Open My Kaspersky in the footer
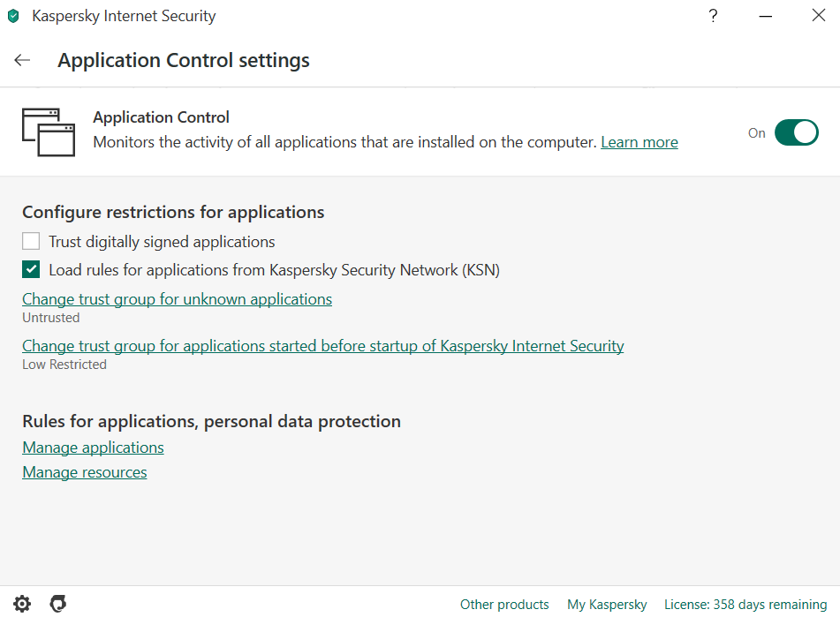The height and width of the screenshot is (617, 840). click(607, 605)
